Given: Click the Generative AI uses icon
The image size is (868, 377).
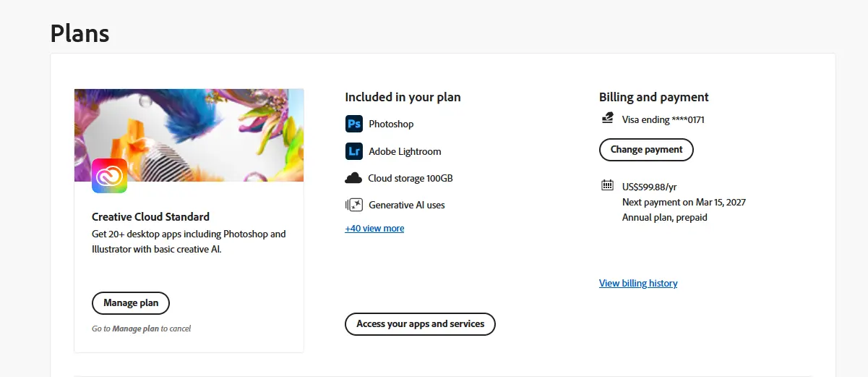Looking at the screenshot, I should pos(353,205).
